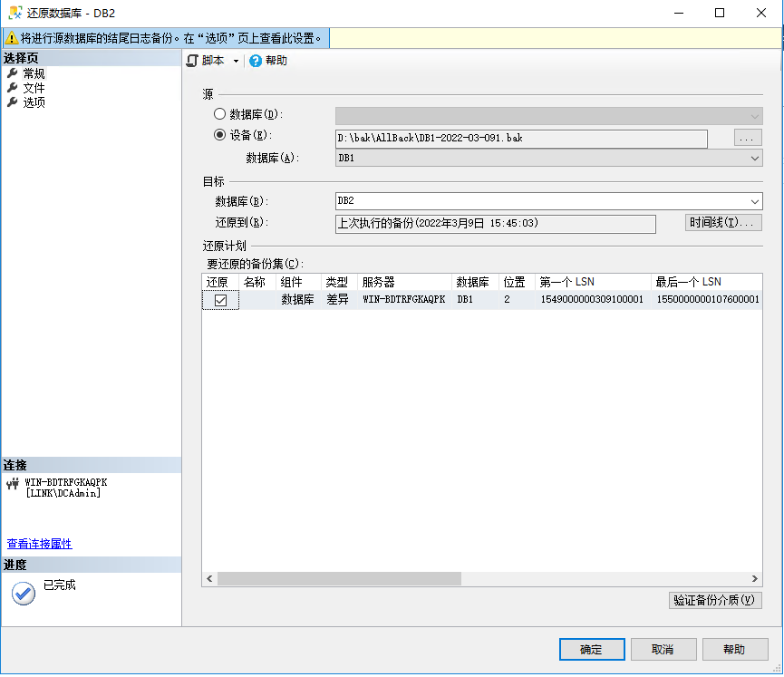Select the 数据库(D) source radio button

coord(219,115)
